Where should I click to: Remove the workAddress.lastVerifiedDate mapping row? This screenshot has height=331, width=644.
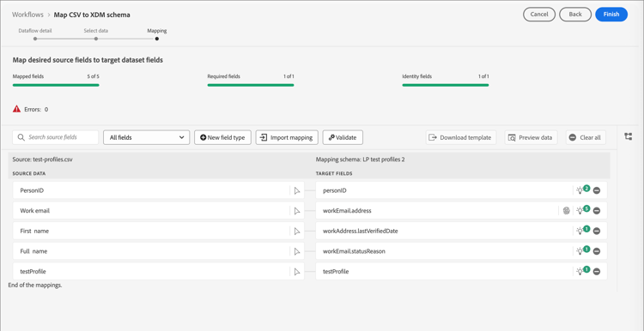point(597,232)
